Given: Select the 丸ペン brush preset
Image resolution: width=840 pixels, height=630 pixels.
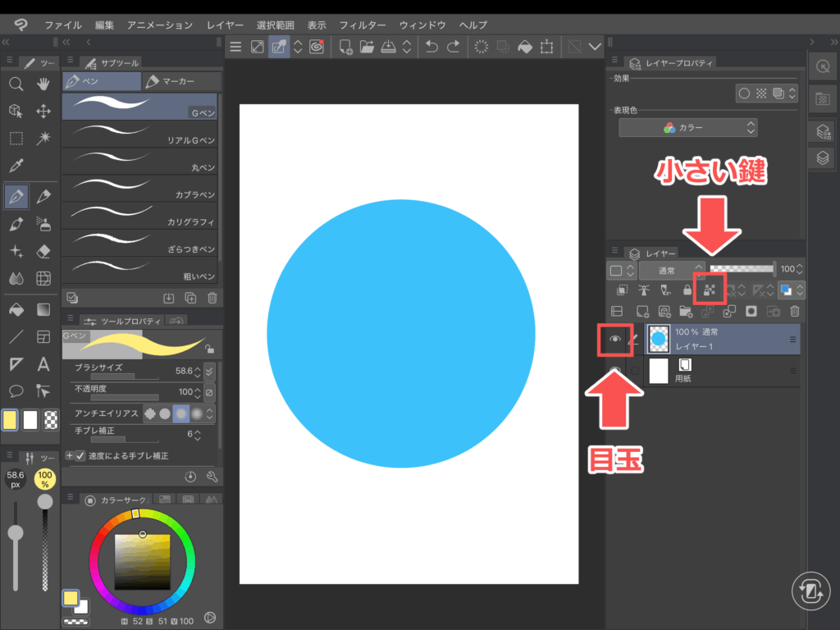Looking at the screenshot, I should [x=139, y=160].
